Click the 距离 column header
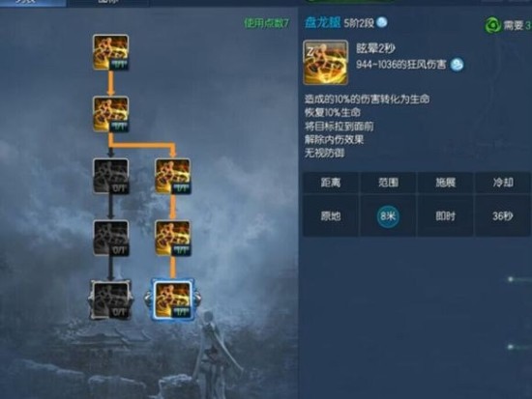Viewport: 532px width, 399px height. (x=331, y=183)
